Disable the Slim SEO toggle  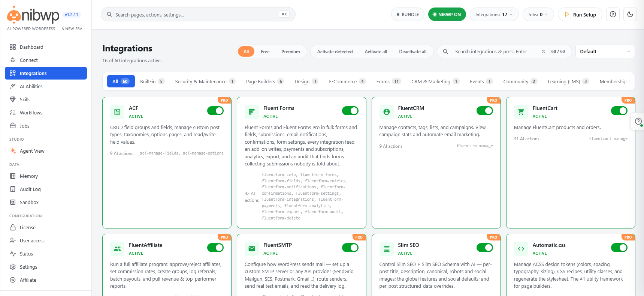tap(485, 248)
